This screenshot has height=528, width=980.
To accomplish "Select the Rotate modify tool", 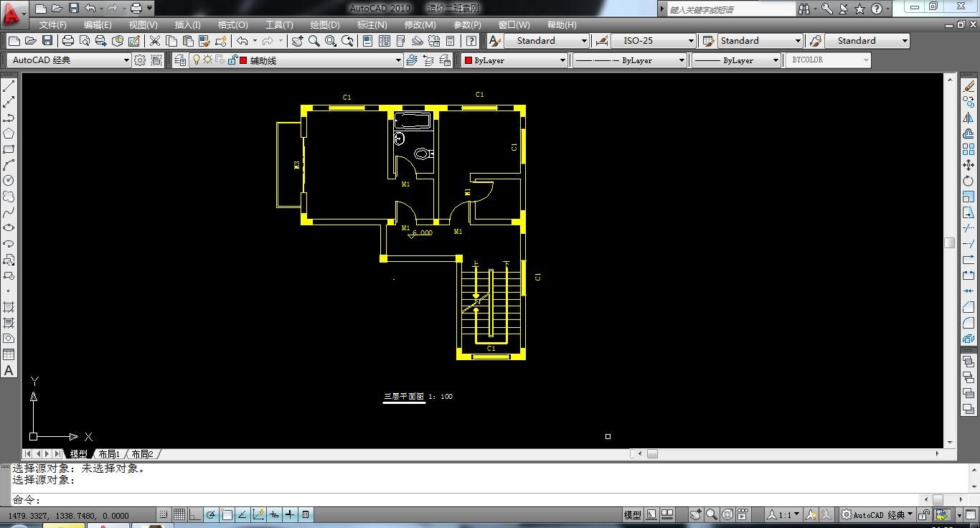I will [969, 181].
